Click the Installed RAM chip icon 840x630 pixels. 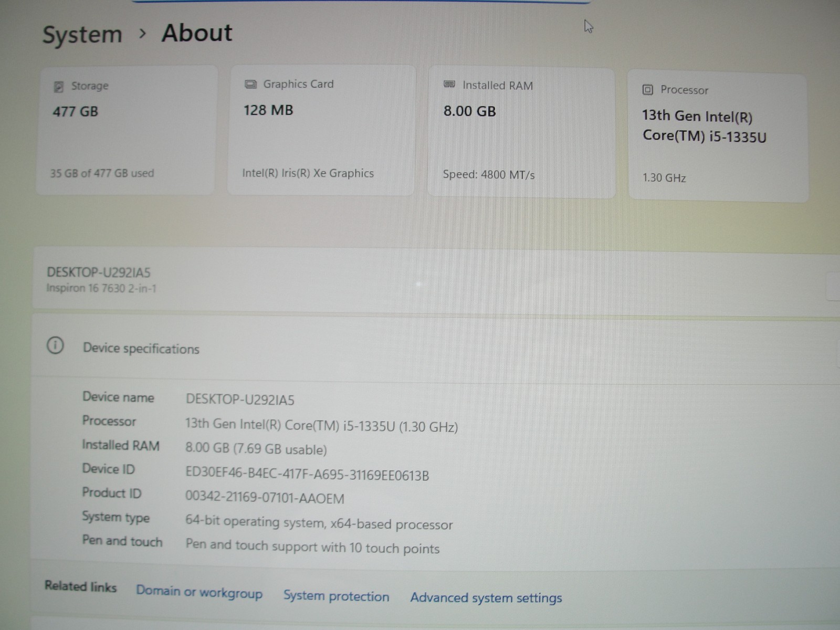click(449, 85)
